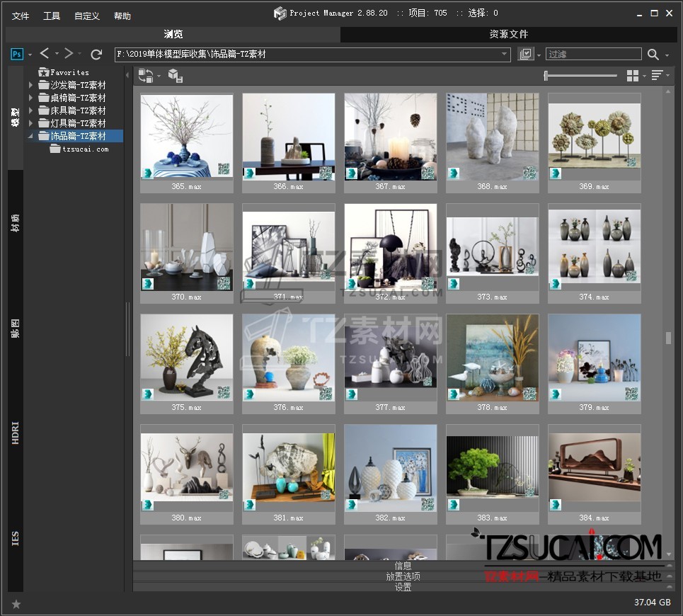Click the vertical scrollbar thumb
683x616 pixels.
[668, 338]
